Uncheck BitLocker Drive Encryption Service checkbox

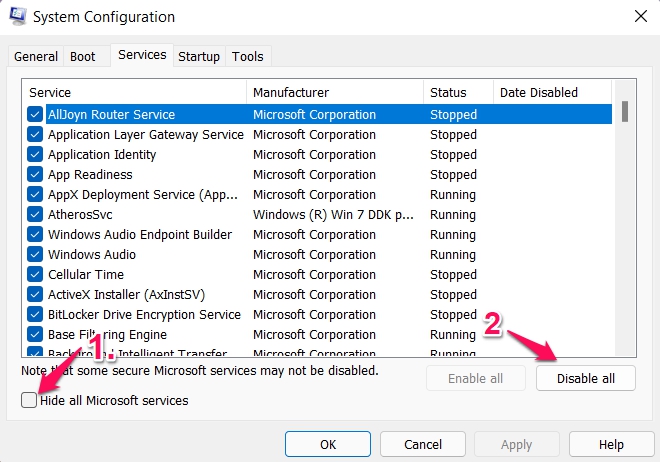pyautogui.click(x=35, y=314)
